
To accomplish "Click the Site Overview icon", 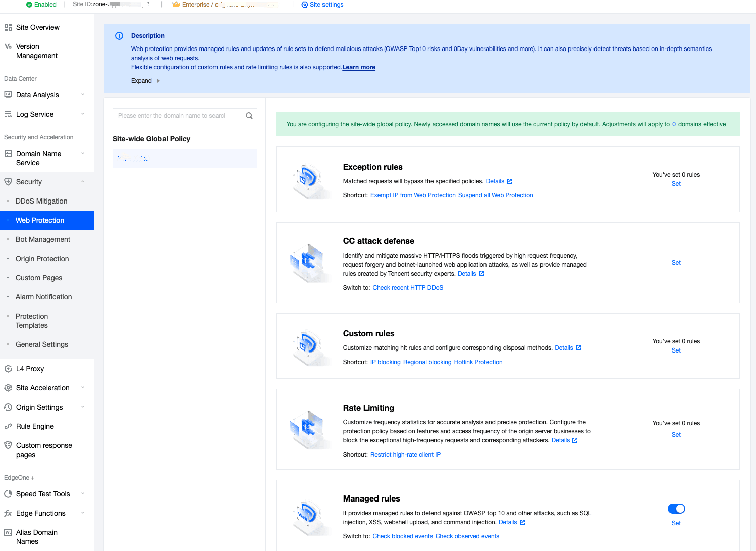I will click(8, 27).
